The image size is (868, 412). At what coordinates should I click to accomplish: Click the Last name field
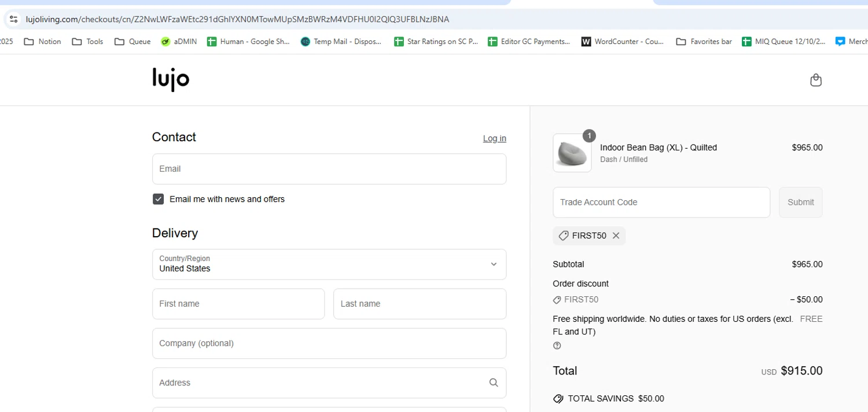(x=420, y=304)
